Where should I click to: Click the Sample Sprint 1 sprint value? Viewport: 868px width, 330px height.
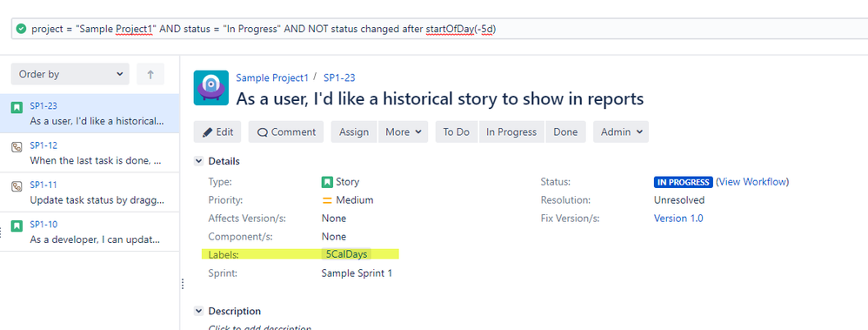click(357, 273)
